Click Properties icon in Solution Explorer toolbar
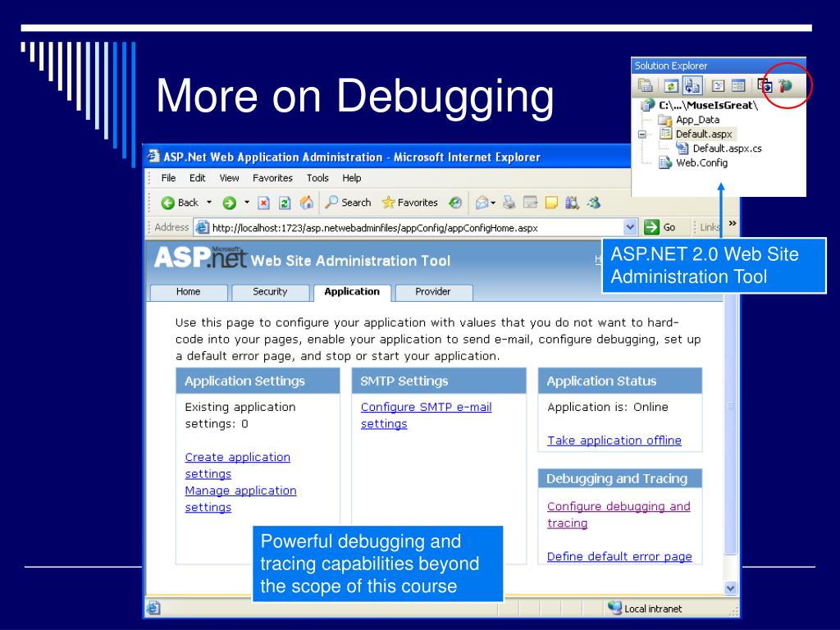The width and height of the screenshot is (840, 630). [x=645, y=85]
